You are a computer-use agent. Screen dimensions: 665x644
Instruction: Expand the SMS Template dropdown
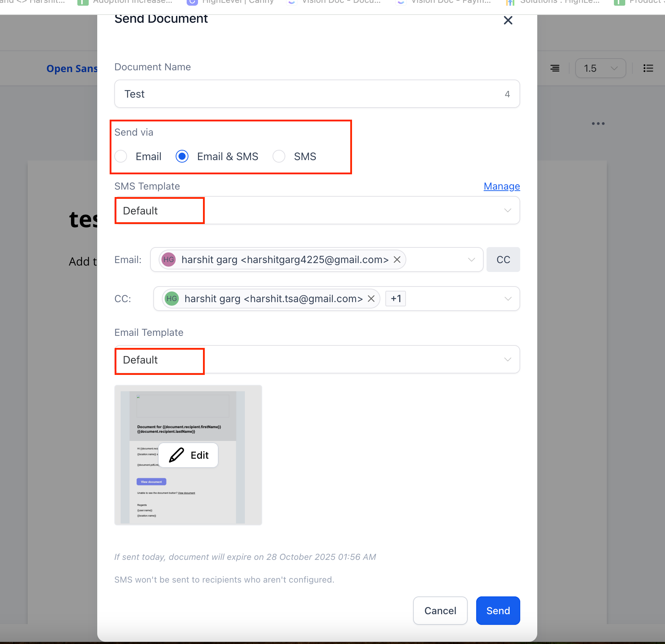[x=507, y=211]
